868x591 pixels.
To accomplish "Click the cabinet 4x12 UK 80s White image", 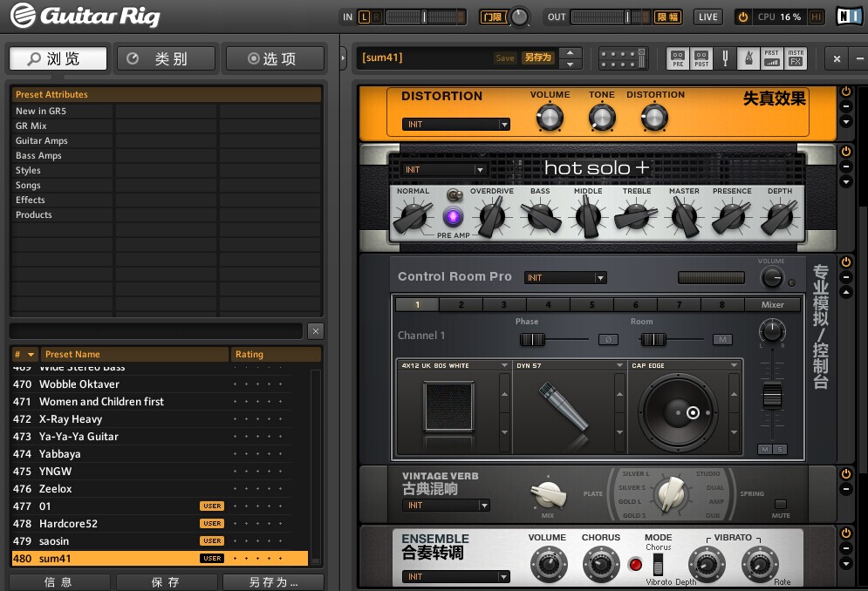I will 449,407.
